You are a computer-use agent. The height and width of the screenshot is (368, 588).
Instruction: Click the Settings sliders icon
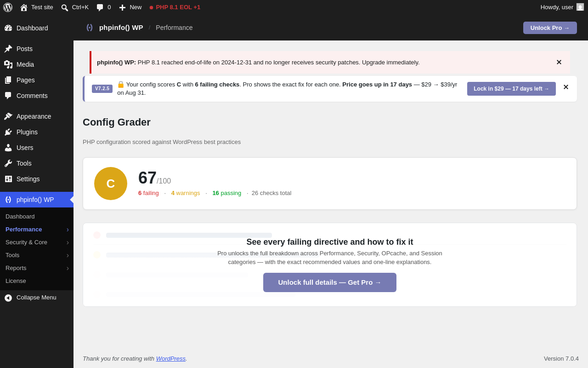[8, 179]
